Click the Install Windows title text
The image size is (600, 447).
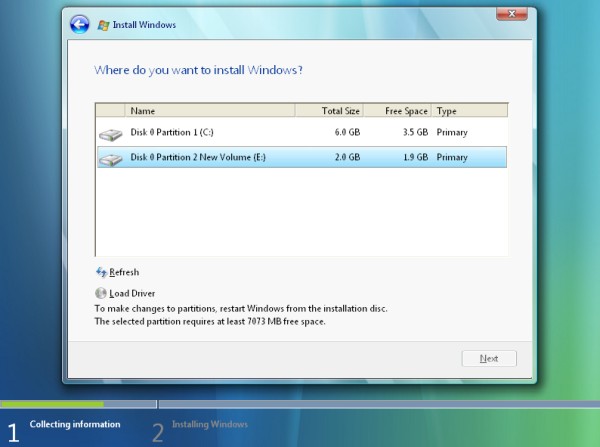(x=144, y=25)
